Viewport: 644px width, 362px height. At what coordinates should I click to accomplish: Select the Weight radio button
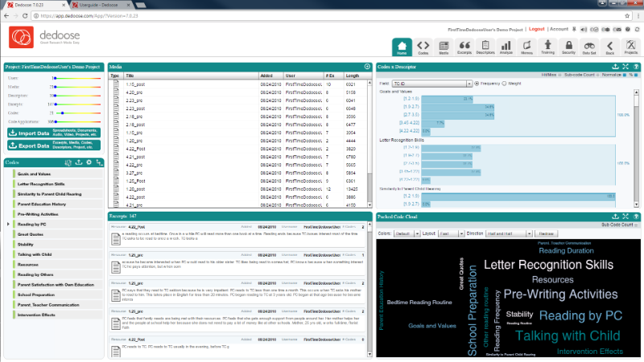pyautogui.click(x=505, y=84)
